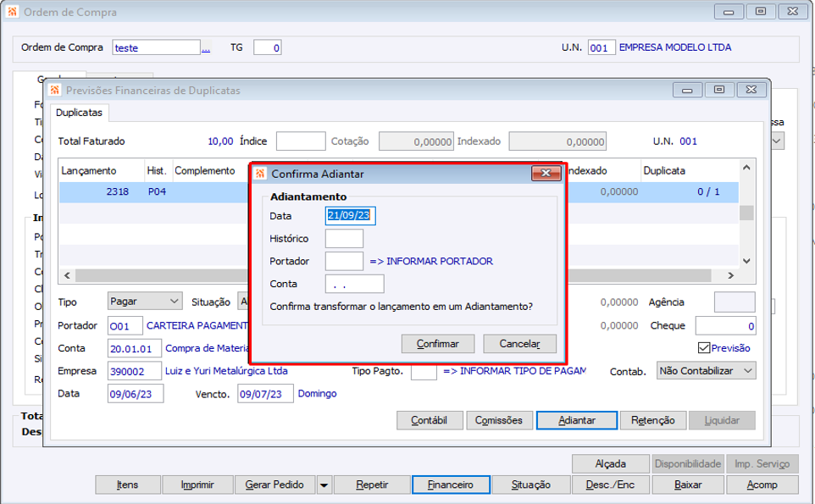Click the Índice field

point(301,141)
